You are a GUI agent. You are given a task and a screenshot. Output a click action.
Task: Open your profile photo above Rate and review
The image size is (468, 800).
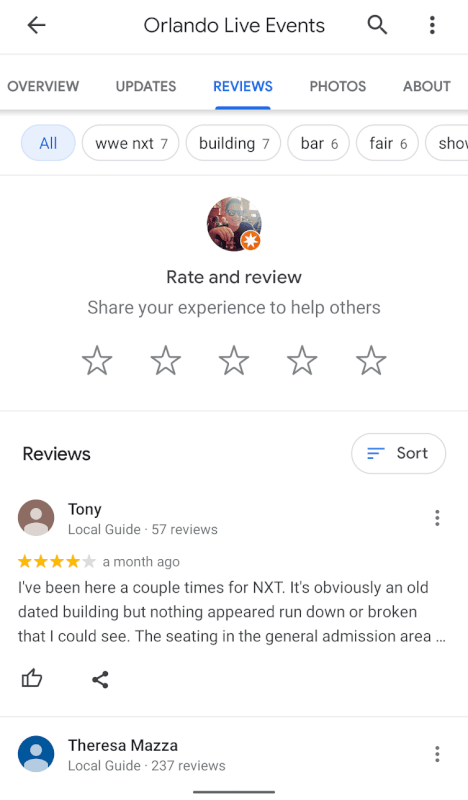[234, 223]
